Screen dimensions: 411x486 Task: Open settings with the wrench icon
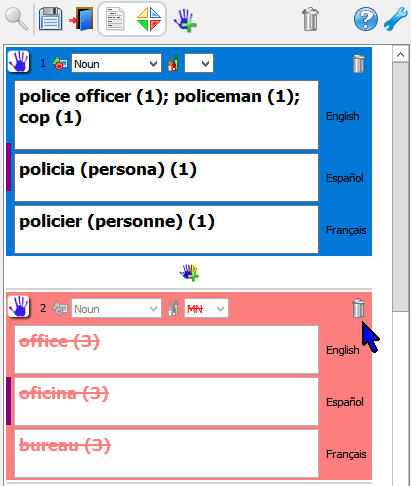click(x=396, y=19)
